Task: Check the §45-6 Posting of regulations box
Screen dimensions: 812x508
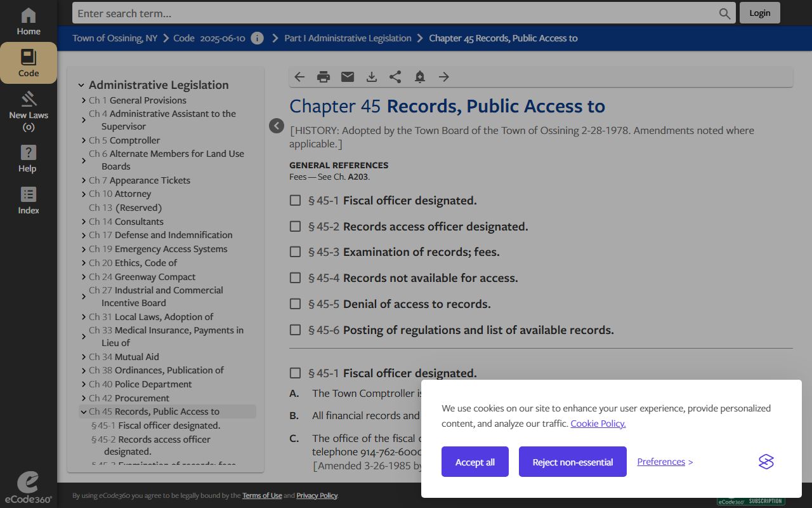Action: pos(295,330)
